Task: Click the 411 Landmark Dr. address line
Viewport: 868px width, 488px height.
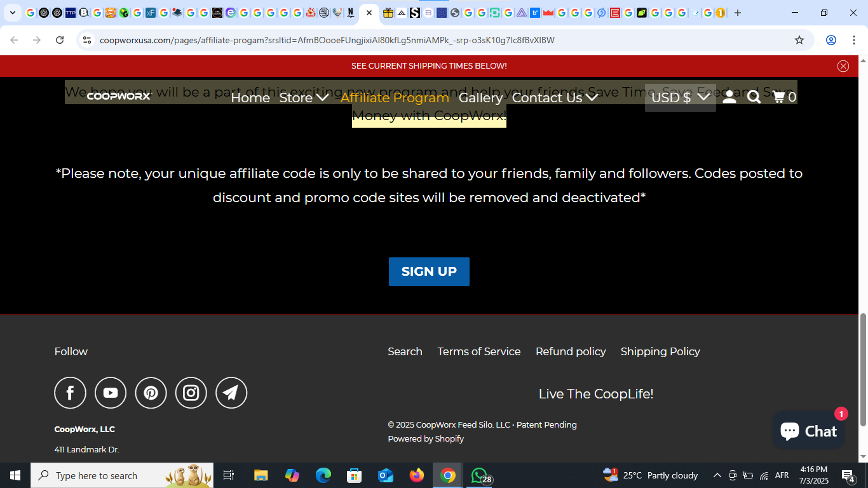Action: (87, 449)
